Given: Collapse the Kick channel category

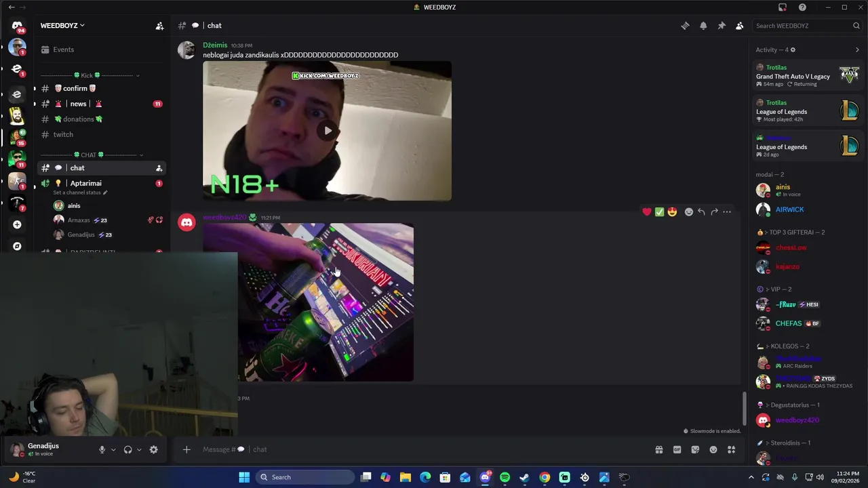Looking at the screenshot, I should [x=91, y=75].
